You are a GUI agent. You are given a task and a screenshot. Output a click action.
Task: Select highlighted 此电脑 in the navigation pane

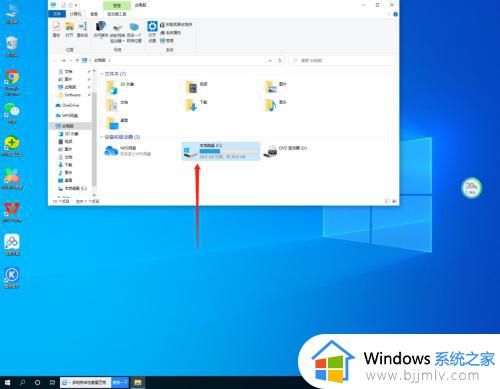69,126
